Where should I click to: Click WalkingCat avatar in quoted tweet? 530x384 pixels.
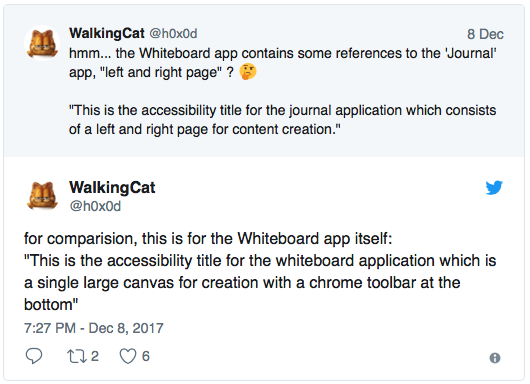click(42, 43)
